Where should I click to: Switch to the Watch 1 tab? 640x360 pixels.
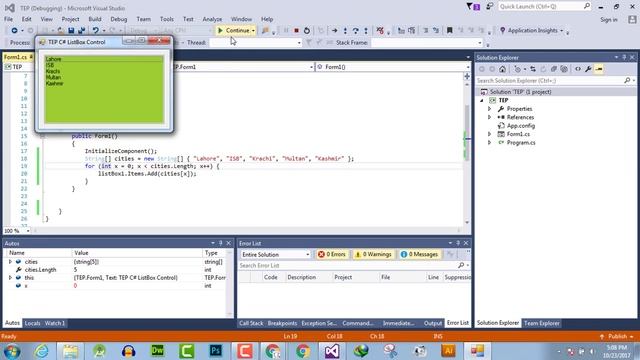[x=55, y=323]
